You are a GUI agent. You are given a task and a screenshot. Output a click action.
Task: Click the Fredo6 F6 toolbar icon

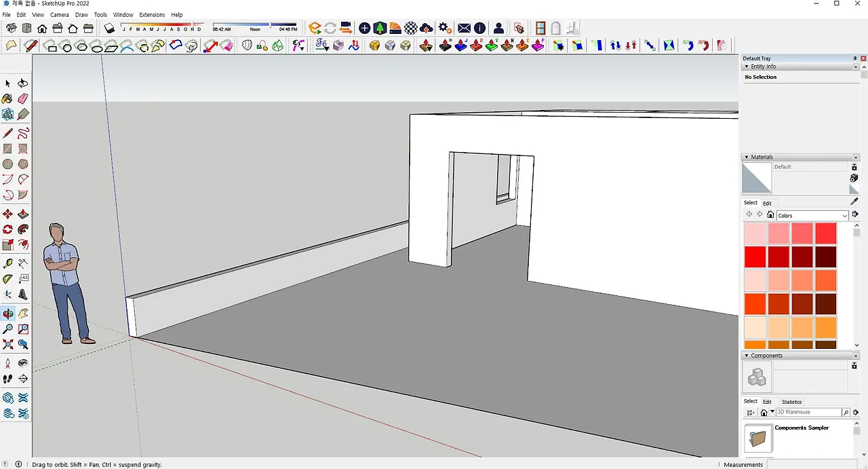[322, 45]
